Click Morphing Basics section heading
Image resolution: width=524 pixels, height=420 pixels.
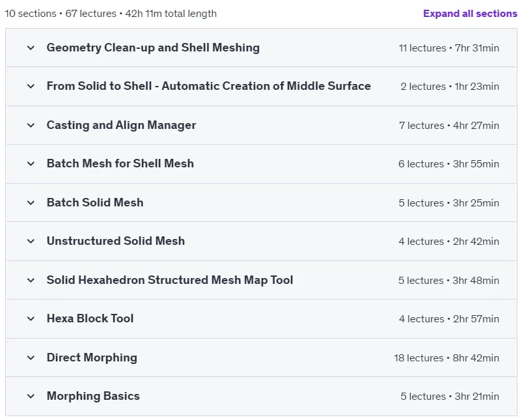coord(93,396)
